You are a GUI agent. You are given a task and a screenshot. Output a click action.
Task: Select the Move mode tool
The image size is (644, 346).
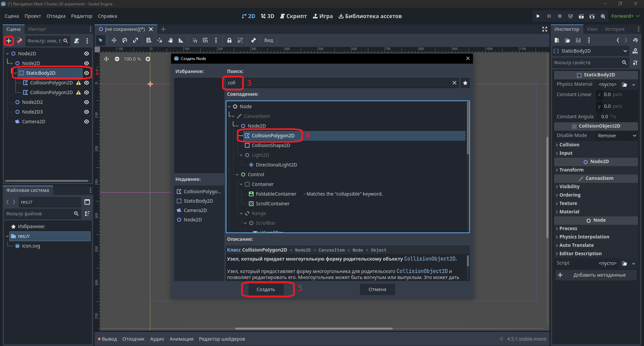coord(114,40)
